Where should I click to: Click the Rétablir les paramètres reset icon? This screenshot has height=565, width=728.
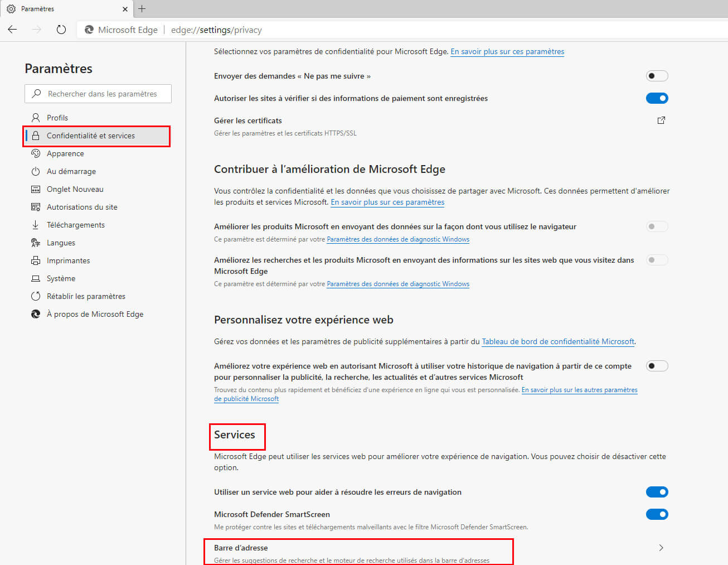click(x=36, y=296)
